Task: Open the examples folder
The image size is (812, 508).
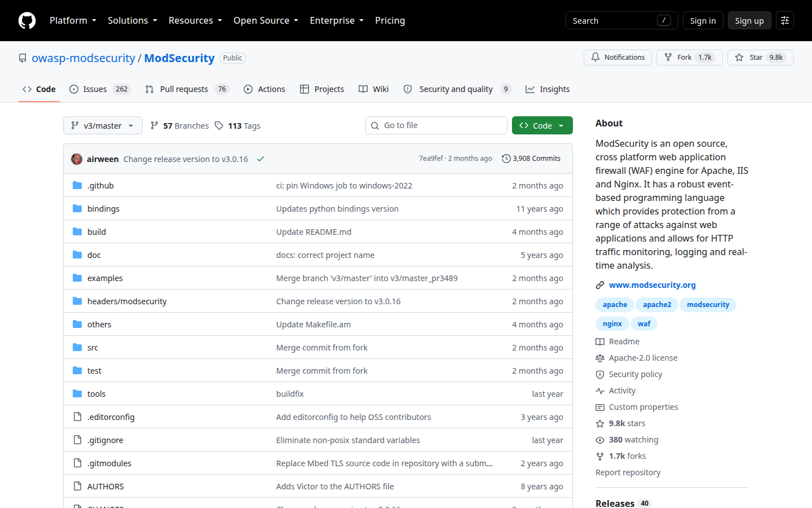Action: 105,278
